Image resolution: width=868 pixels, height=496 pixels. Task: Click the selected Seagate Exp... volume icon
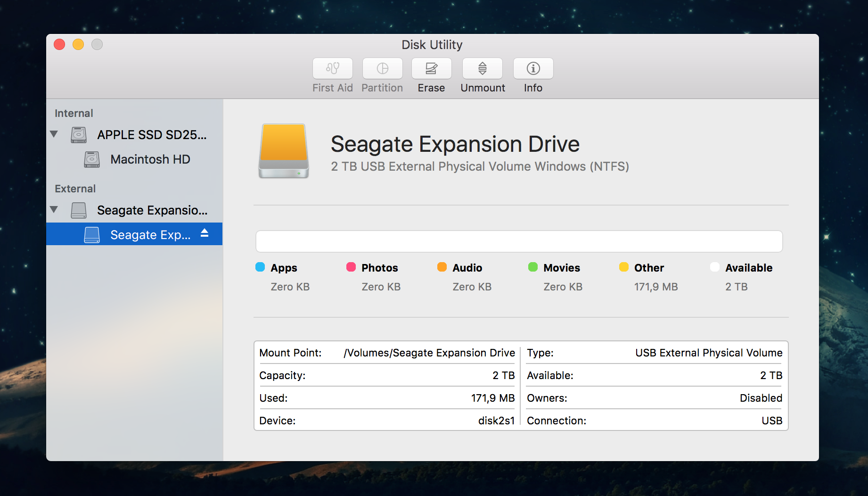tap(92, 234)
